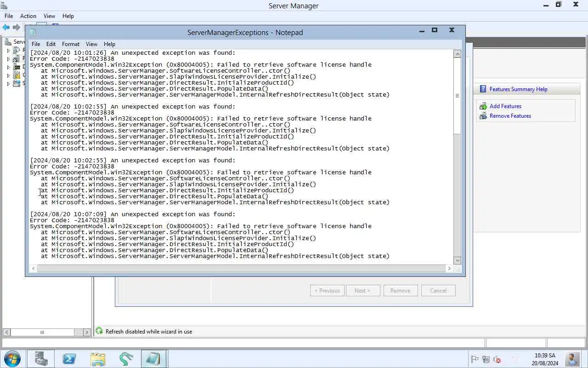
Task: Click Notepad's vertical scrollbar up arrow
Action: 457,54
